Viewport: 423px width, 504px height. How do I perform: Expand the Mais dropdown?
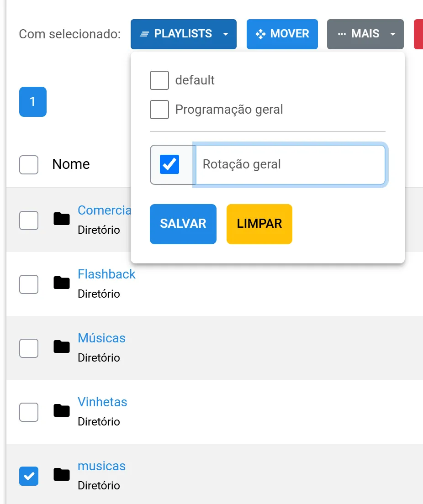[x=365, y=34]
